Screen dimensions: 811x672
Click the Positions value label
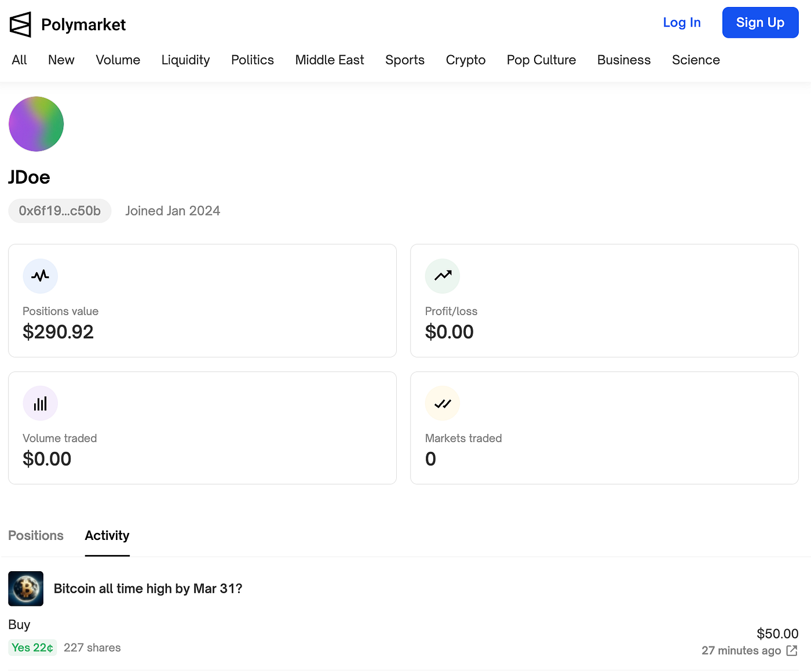pos(60,311)
